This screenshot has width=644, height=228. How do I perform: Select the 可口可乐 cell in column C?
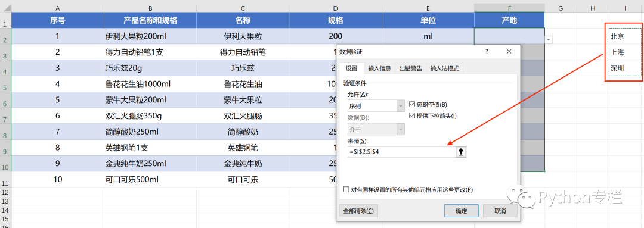[243, 180]
